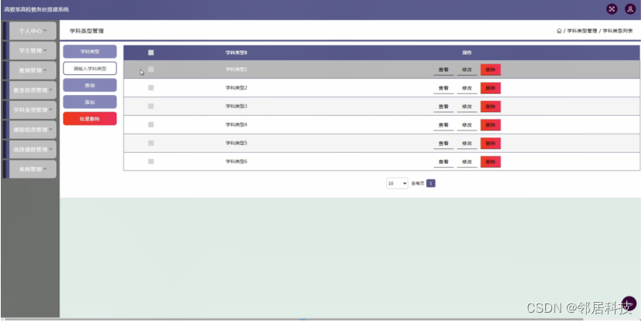
Task: Expand the 教师管理 sidebar menu
Action: coord(32,70)
